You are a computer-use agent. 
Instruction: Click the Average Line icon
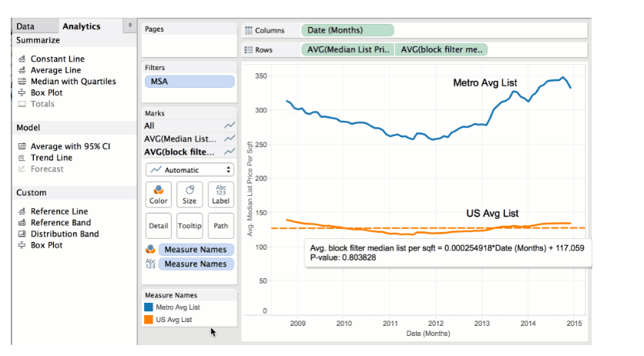pyautogui.click(x=22, y=70)
